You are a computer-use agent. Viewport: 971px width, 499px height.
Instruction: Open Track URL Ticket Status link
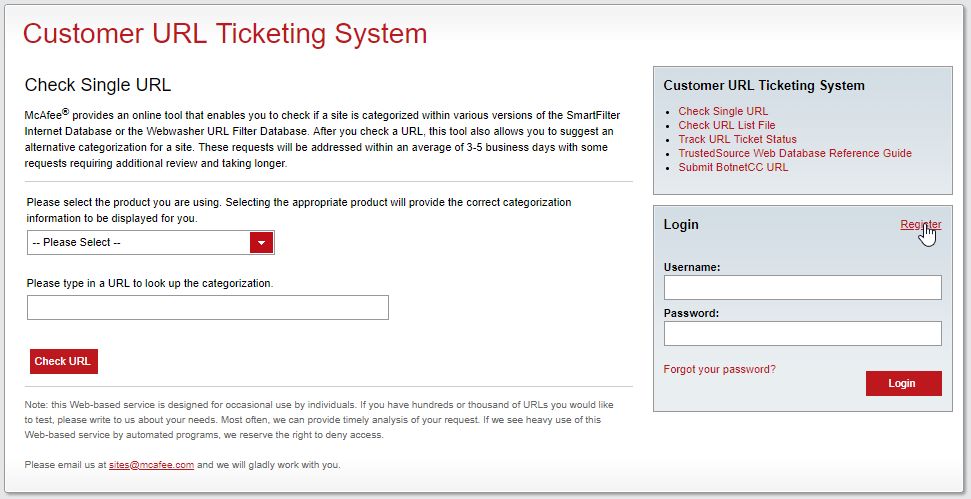point(737,139)
